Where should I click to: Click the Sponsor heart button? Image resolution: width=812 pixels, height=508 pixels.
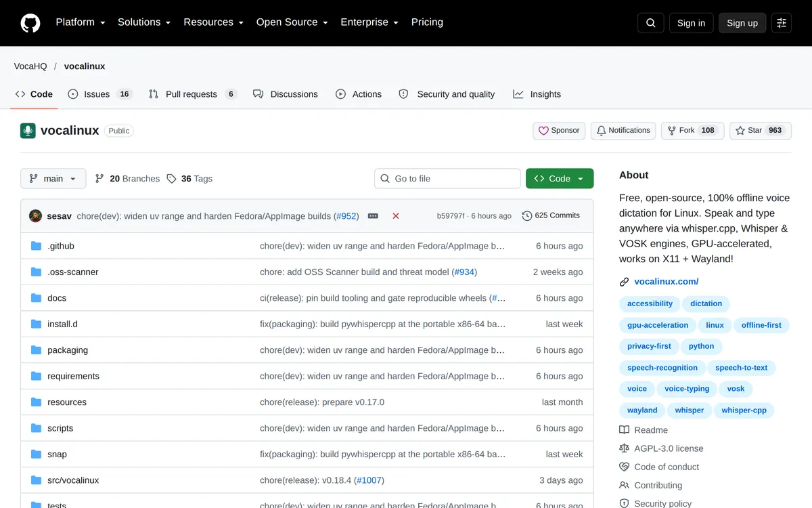(x=559, y=131)
